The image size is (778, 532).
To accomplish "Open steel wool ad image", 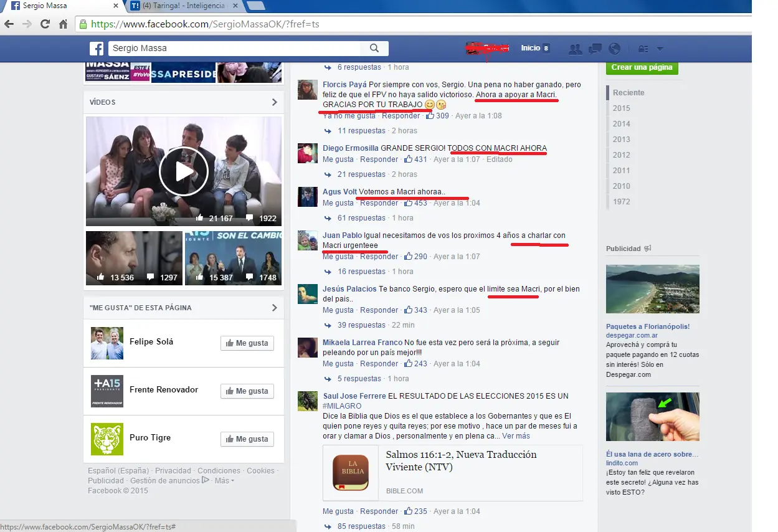I will [653, 417].
